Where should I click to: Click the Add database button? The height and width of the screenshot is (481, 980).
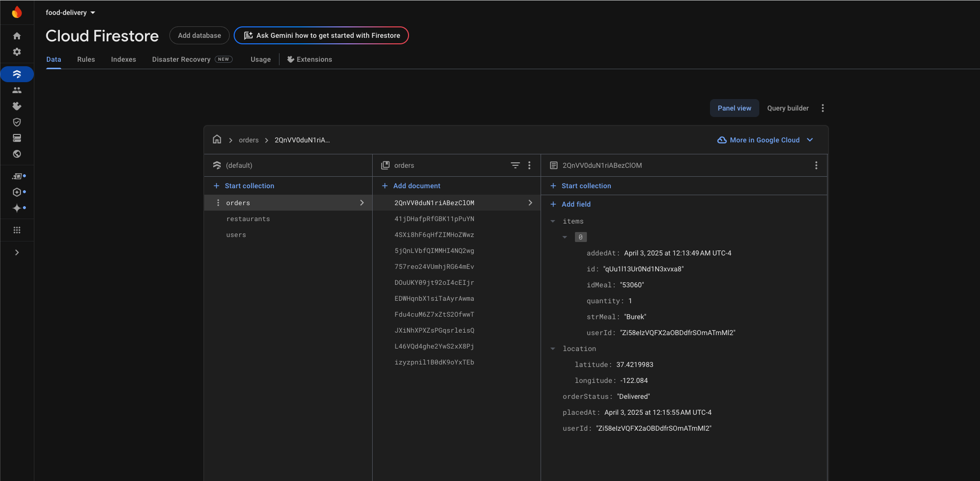199,35
